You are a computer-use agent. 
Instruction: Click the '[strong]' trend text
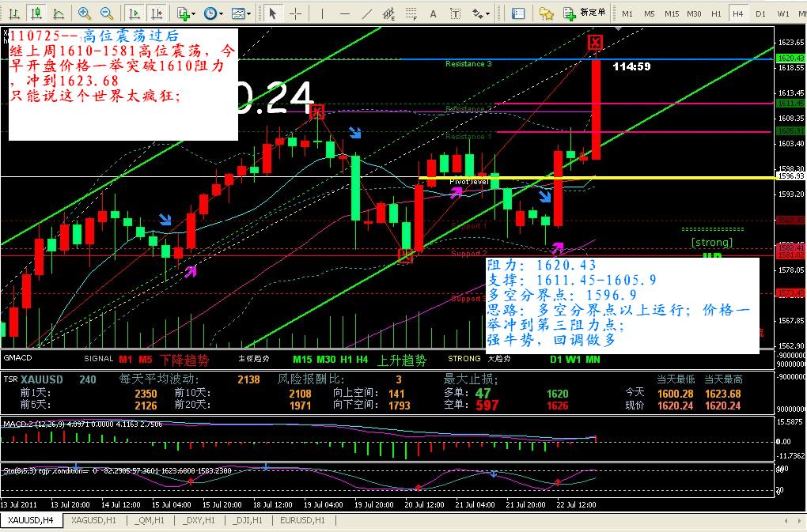pos(712,242)
